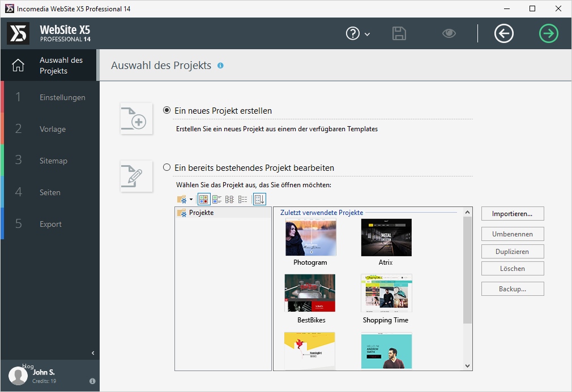The image size is (572, 392).
Task: Click the Löschen button
Action: coord(513,269)
